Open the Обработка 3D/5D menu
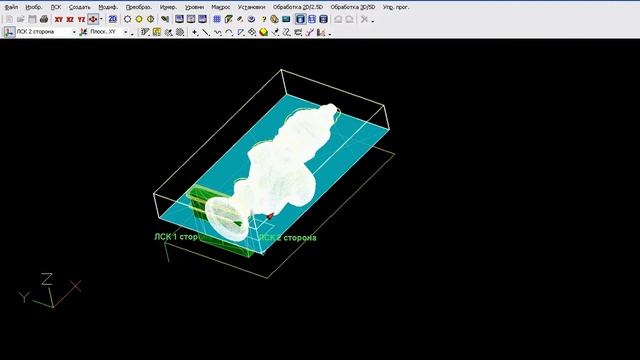This screenshot has width=640, height=360. 353,7
